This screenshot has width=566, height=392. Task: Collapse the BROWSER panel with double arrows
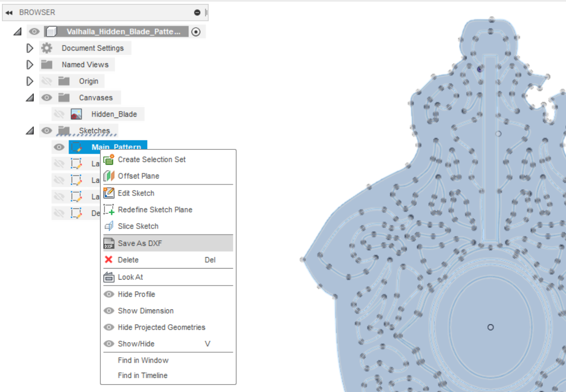(x=9, y=13)
